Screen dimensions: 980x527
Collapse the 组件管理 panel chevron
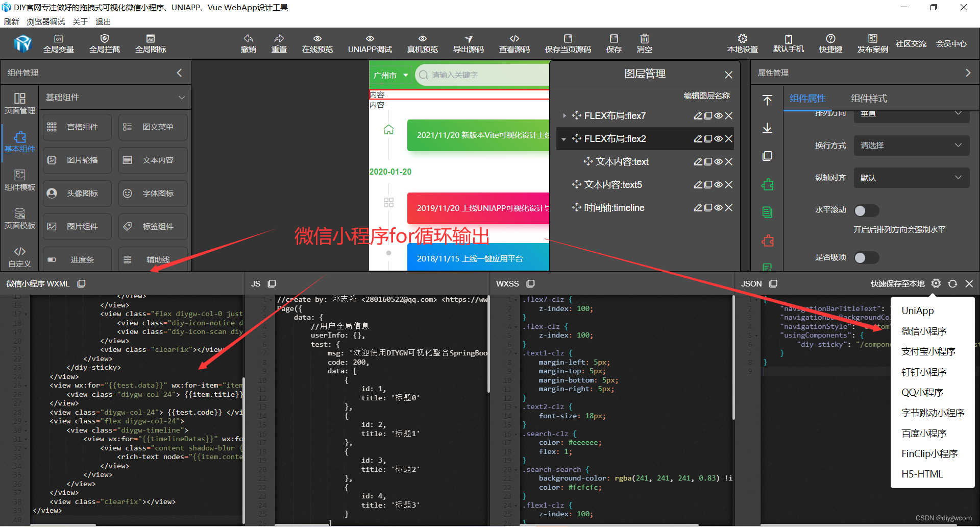tap(179, 73)
